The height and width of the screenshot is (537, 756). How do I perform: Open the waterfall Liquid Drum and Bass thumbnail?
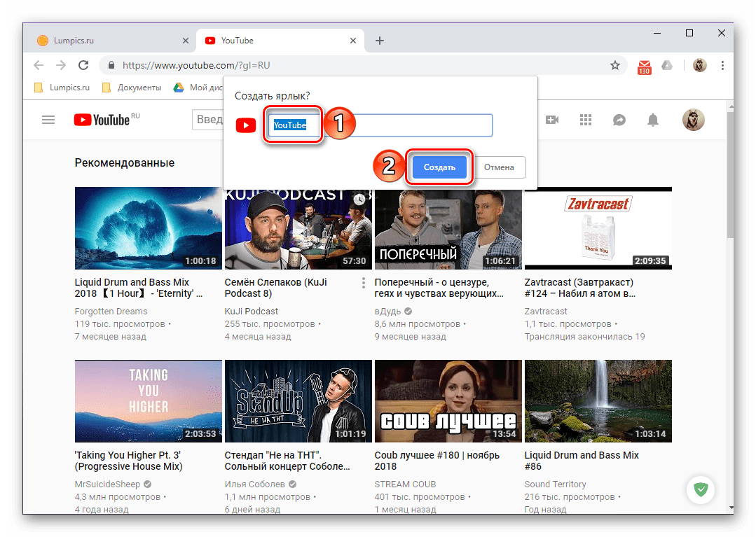[598, 400]
